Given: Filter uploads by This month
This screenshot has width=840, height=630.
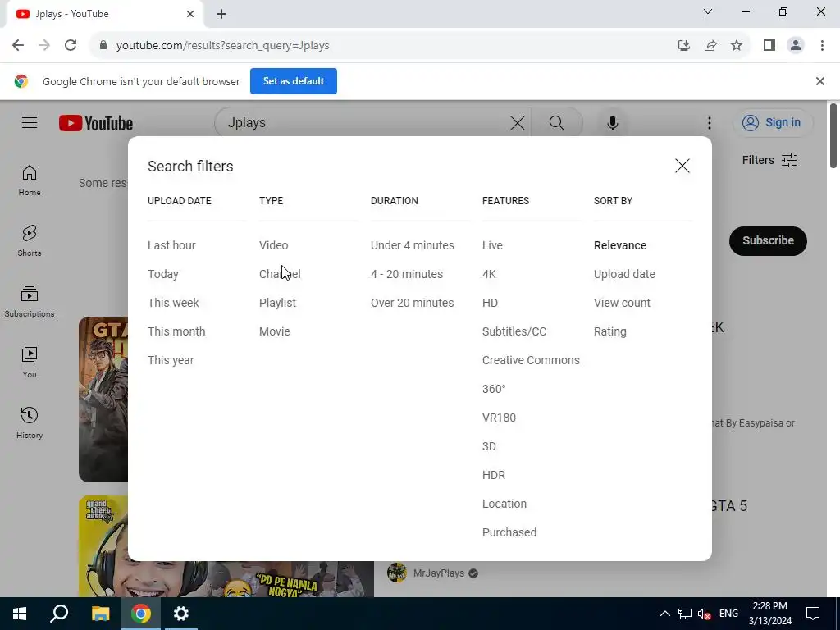Looking at the screenshot, I should pos(176,331).
